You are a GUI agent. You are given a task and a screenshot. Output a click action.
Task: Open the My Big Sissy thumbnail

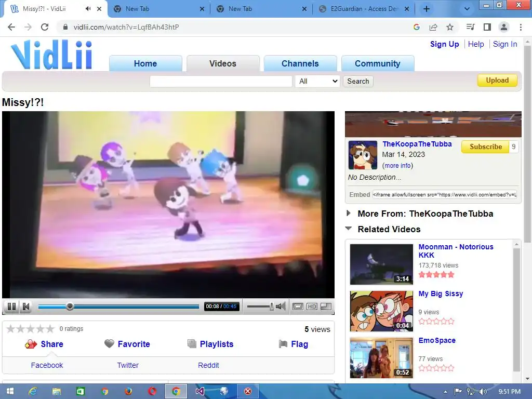coord(381,311)
